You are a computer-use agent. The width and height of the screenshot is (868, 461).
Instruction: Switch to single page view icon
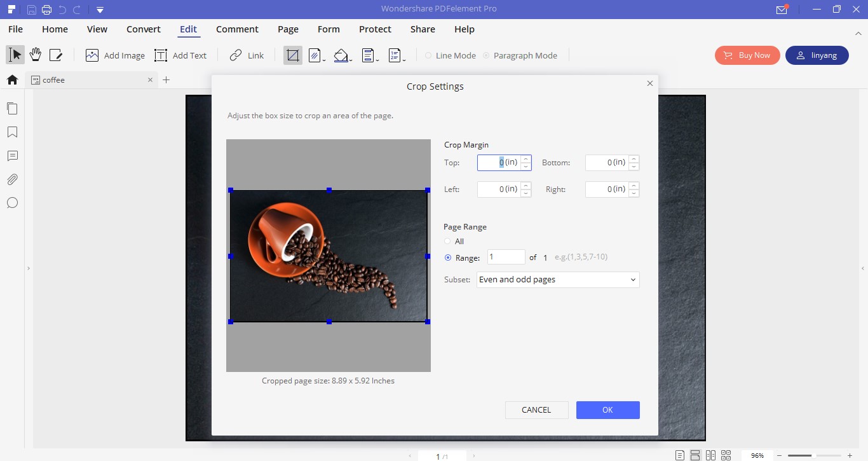pos(680,455)
